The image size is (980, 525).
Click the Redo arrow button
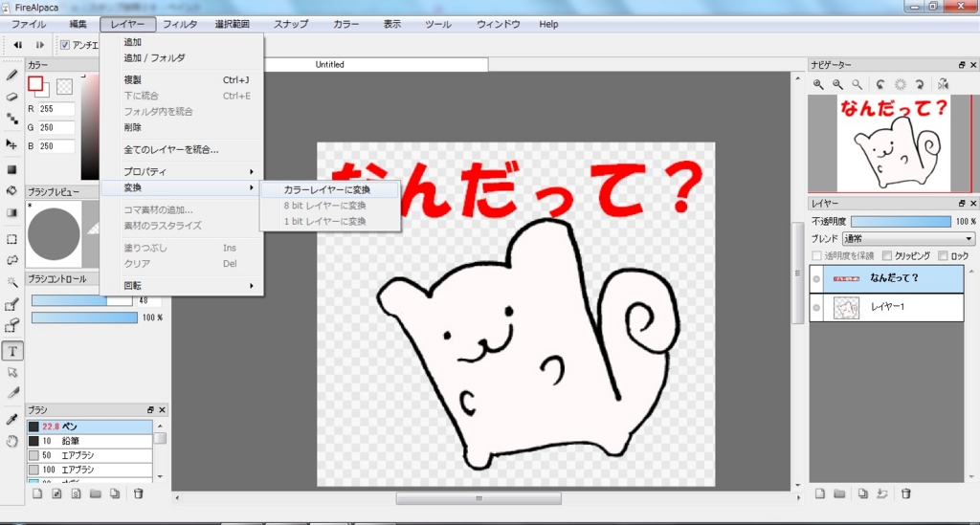pos(39,45)
